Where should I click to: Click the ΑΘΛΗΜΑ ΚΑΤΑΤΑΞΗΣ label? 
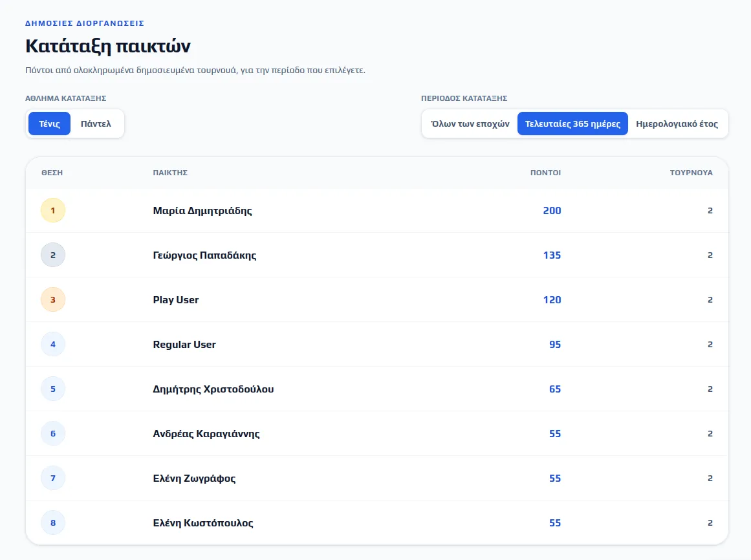pyautogui.click(x=65, y=98)
